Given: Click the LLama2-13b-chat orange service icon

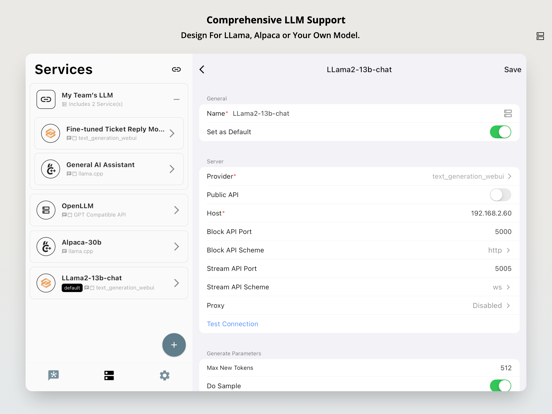Looking at the screenshot, I should click(46, 283).
